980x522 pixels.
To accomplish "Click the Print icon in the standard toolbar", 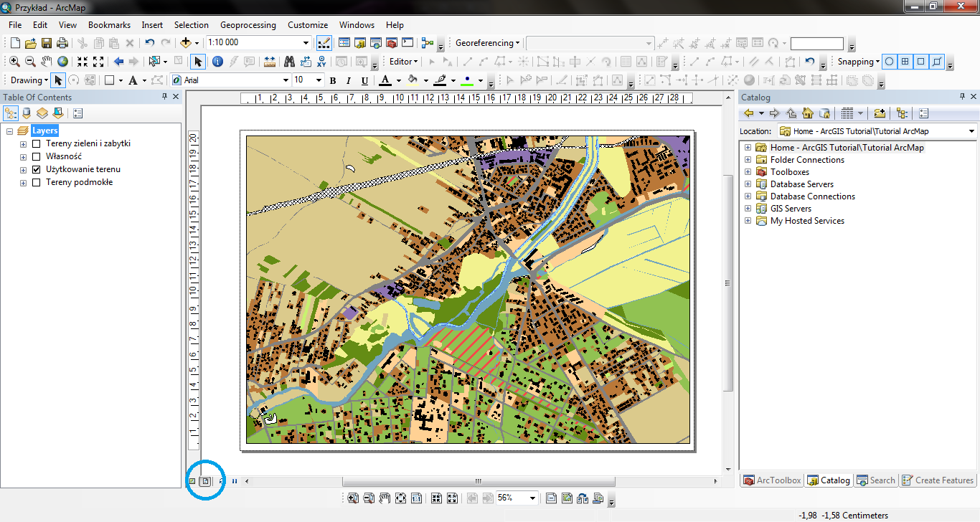I will [62, 43].
